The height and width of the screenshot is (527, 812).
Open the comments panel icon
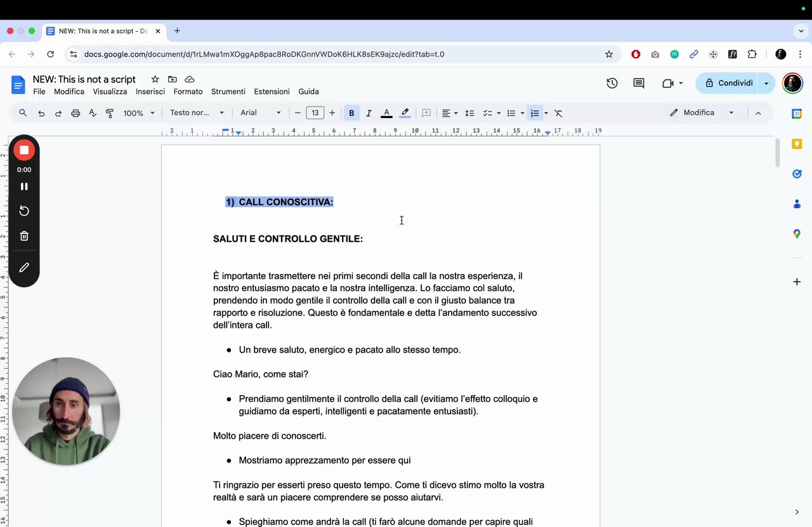[639, 83]
